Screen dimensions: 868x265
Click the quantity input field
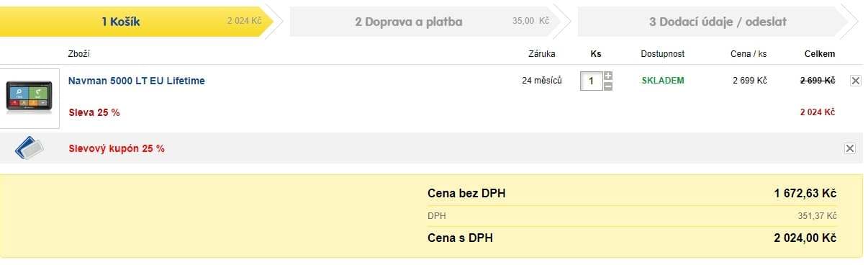592,81
